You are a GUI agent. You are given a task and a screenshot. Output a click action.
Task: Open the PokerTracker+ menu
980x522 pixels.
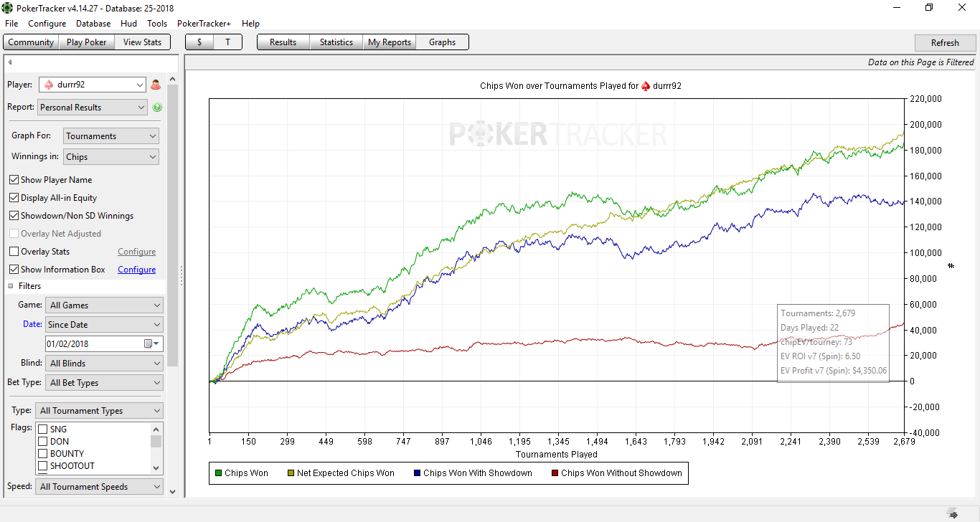(204, 24)
